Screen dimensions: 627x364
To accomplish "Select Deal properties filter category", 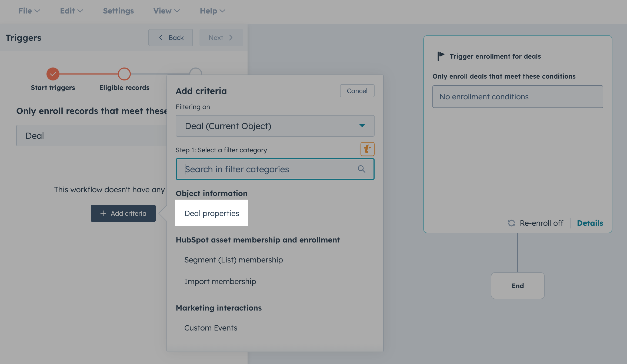I will pyautogui.click(x=212, y=213).
